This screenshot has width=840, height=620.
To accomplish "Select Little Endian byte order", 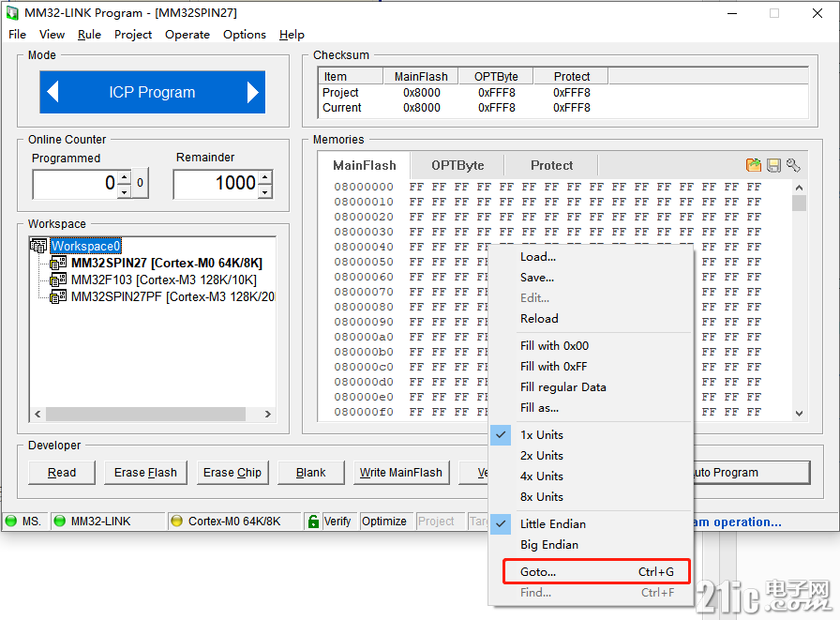I will [591, 523].
